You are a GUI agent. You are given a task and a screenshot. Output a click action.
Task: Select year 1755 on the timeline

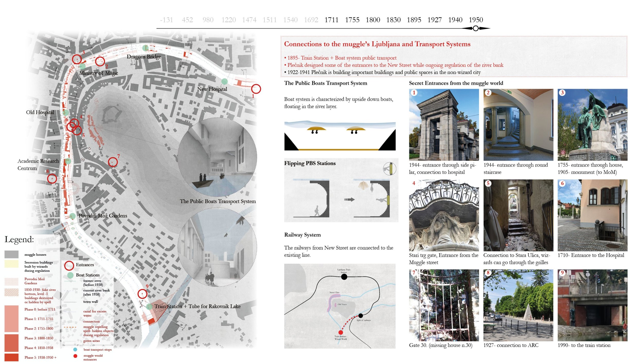(x=352, y=20)
